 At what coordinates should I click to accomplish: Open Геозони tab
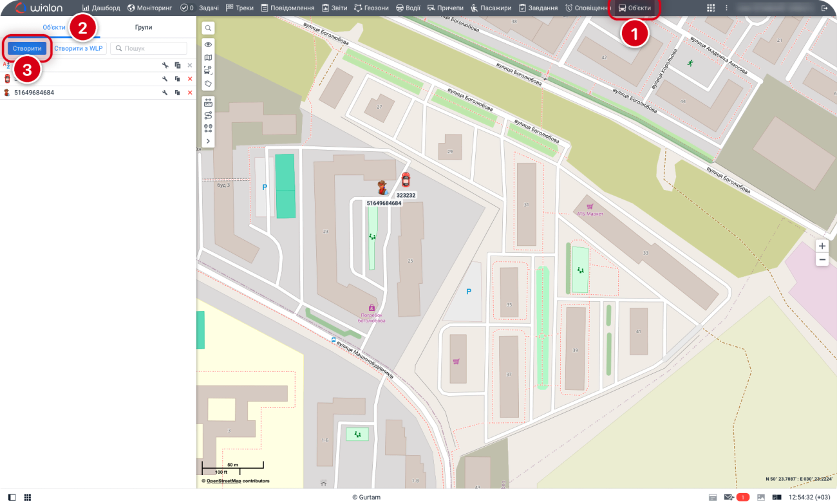click(371, 8)
